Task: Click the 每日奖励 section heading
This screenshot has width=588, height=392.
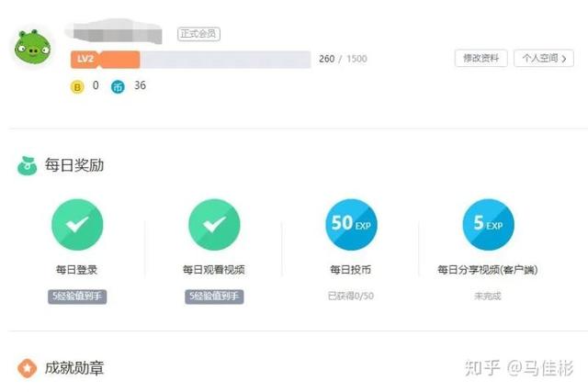Action: pos(74,166)
